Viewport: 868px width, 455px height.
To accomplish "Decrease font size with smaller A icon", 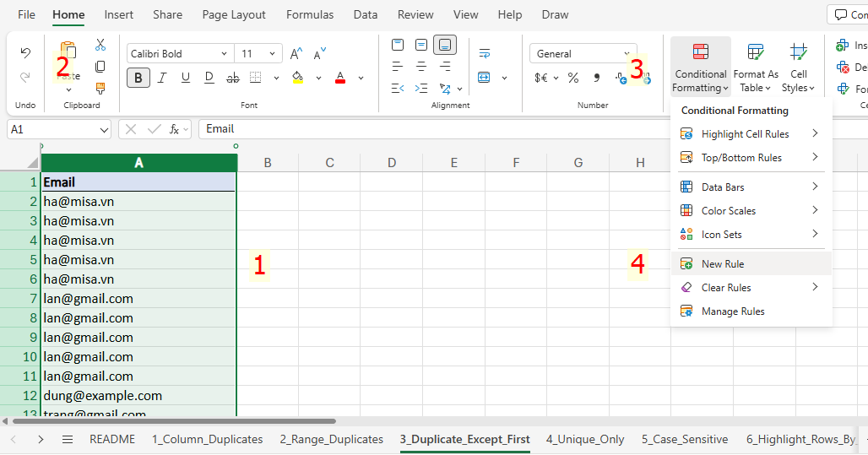I will pos(319,54).
